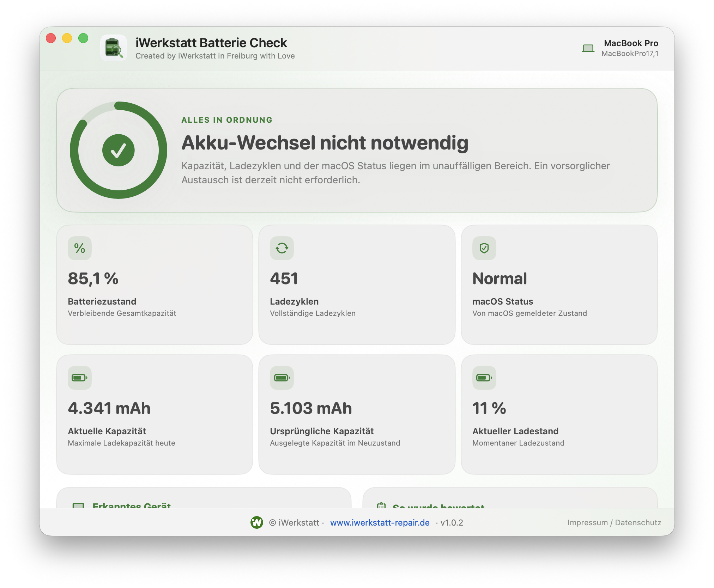Click the Momentaner Ladezustand description
Viewport: 714px width, 588px height.
tap(518, 443)
